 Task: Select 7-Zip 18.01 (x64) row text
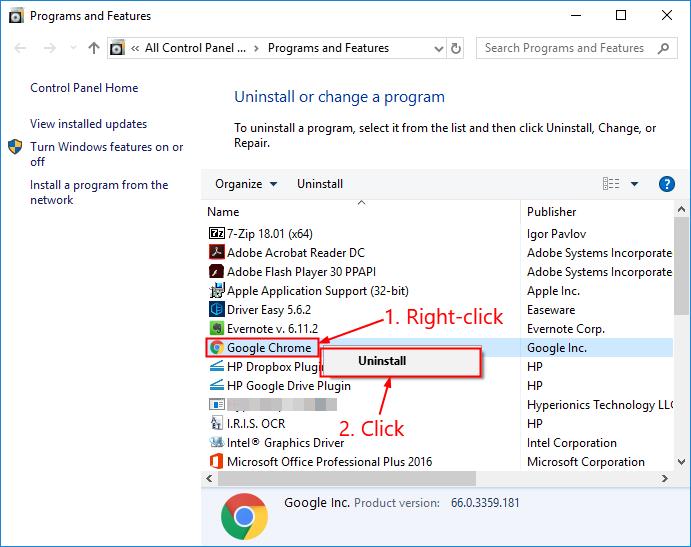[270, 234]
